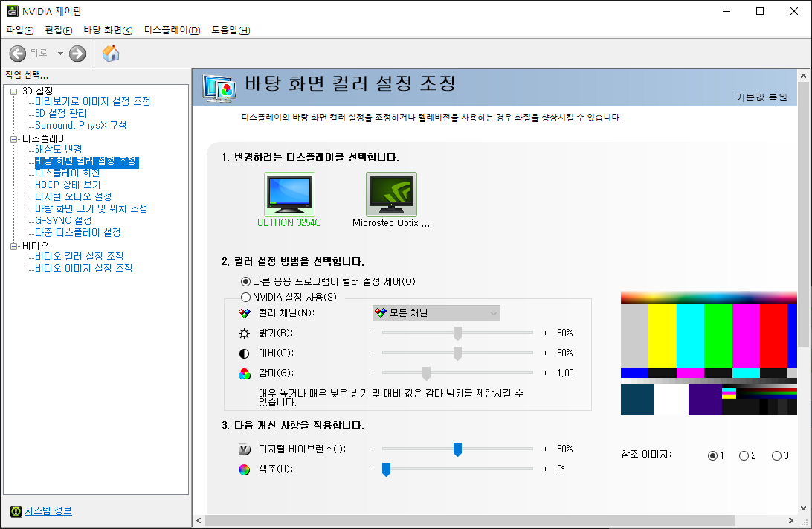Open the 바탕 화면(K) menu
The width and height of the screenshot is (812, 529).
click(x=109, y=30)
